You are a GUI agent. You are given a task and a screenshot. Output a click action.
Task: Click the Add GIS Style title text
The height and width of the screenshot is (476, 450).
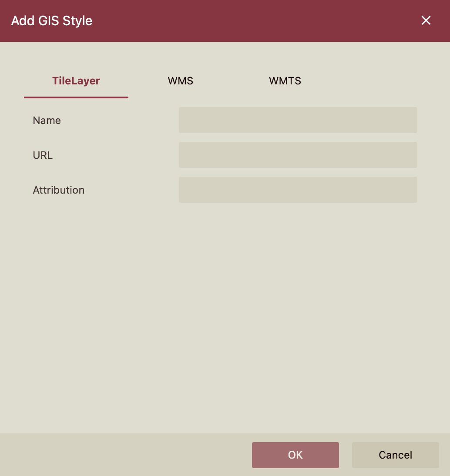[51, 21]
